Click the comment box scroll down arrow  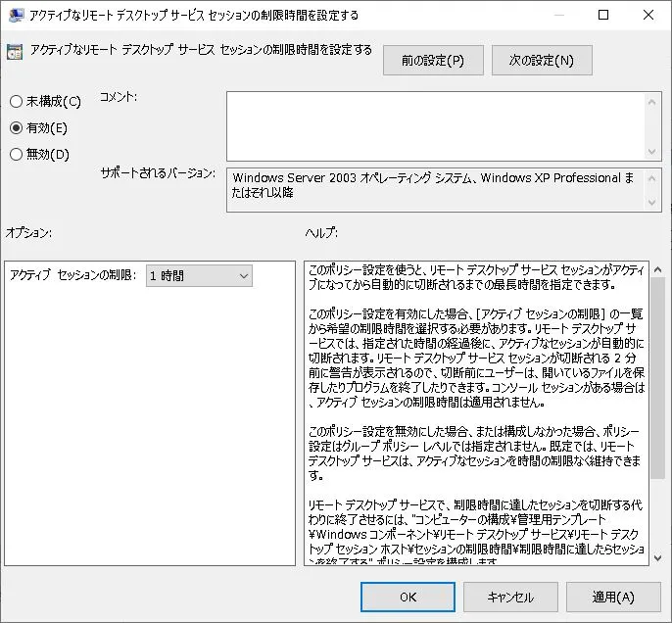click(x=651, y=151)
